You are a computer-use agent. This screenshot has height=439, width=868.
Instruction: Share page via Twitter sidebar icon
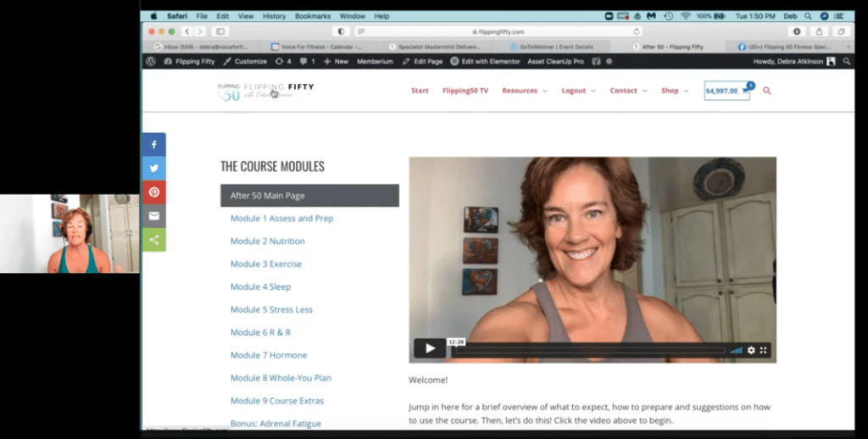154,169
